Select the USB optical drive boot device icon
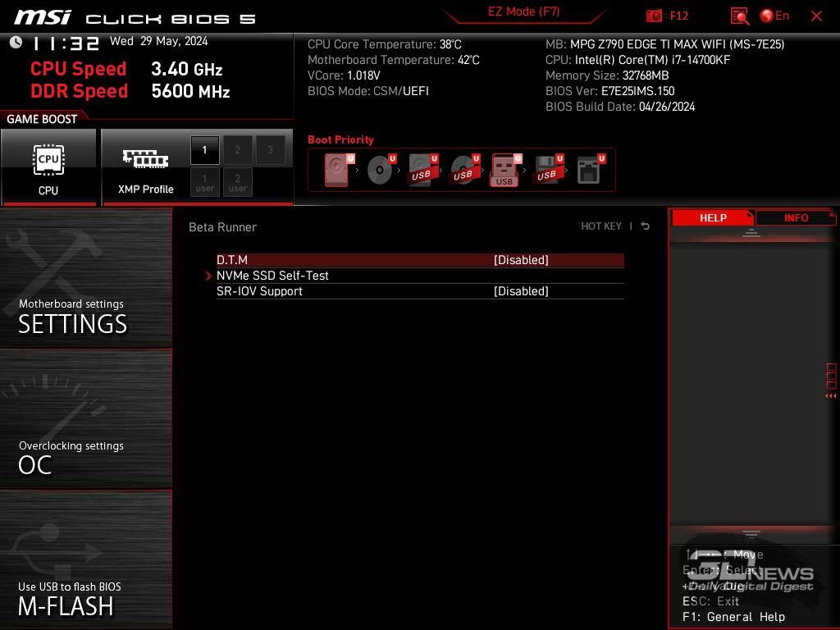Image resolution: width=840 pixels, height=630 pixels. 464,170
